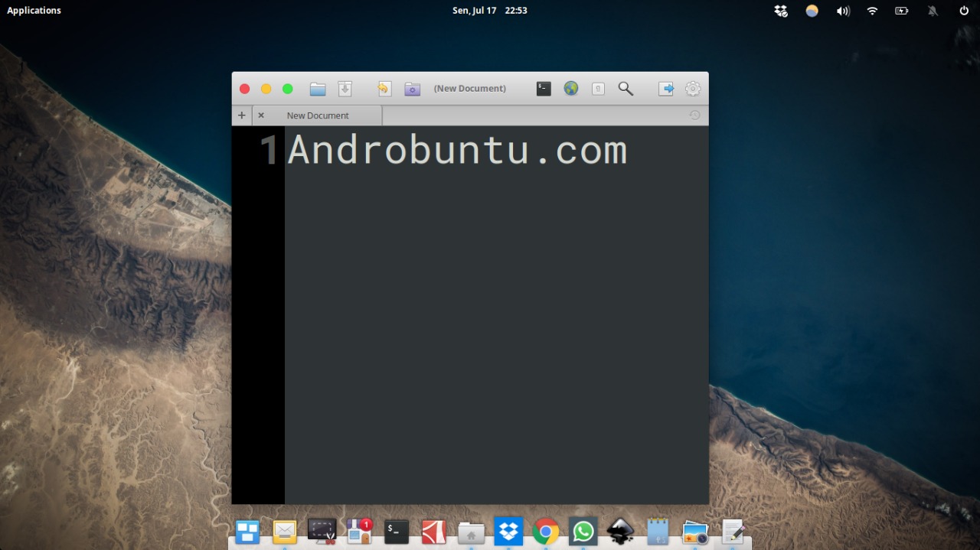The width and height of the screenshot is (980, 550).
Task: Open the Applications menu
Action: point(34,10)
